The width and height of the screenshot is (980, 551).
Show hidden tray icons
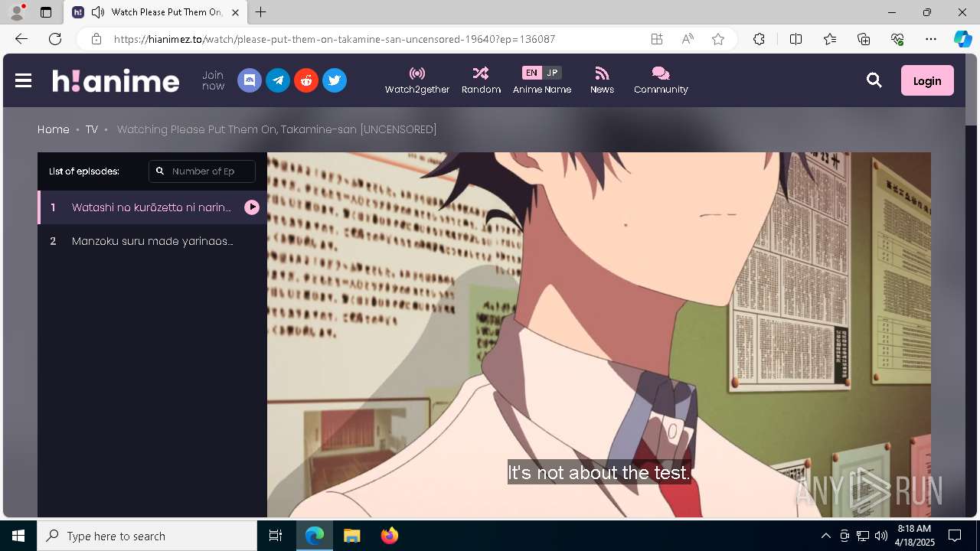click(825, 536)
